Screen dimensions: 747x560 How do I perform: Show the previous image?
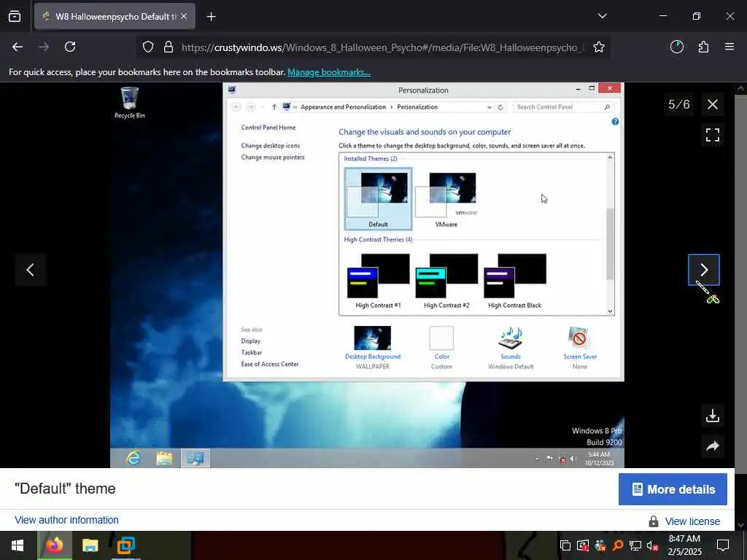pyautogui.click(x=31, y=270)
